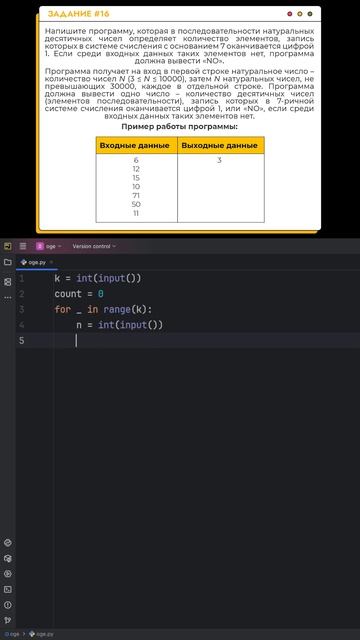Screen dimensions: 360x640
Task: Click the Python file icon on oge.py tab
Action: coord(24,262)
